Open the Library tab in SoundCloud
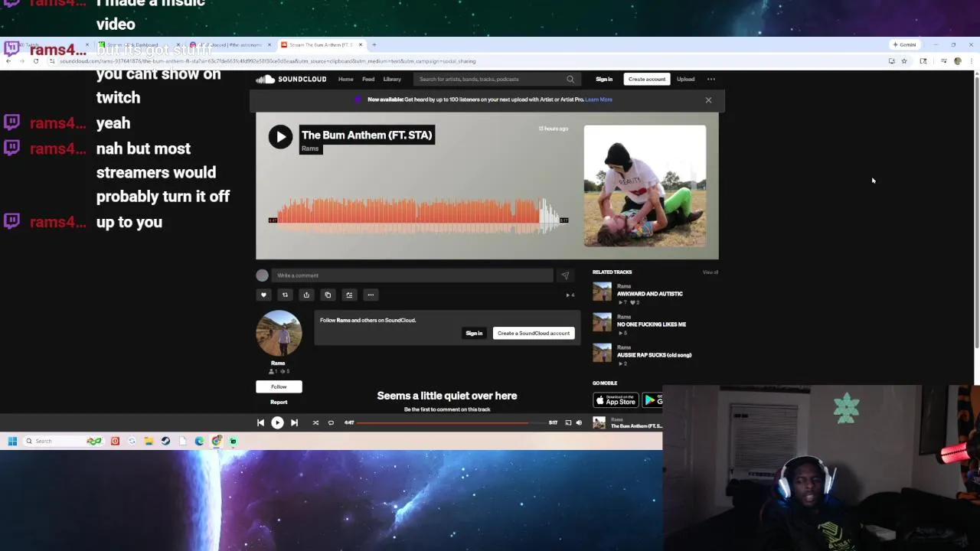The width and height of the screenshot is (980, 551). (x=392, y=79)
